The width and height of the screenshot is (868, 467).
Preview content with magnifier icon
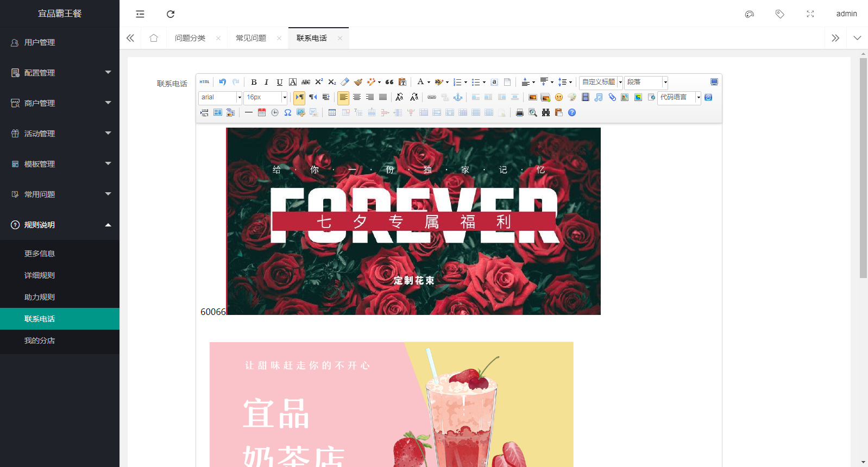(533, 112)
